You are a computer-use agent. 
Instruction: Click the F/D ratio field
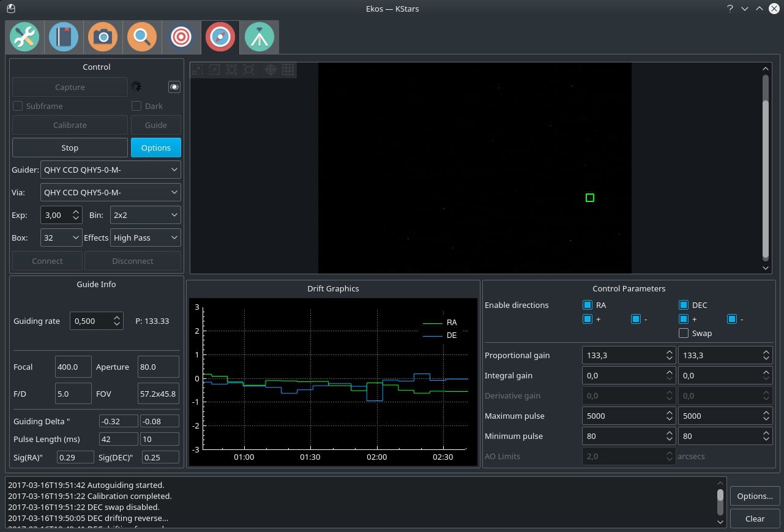click(x=73, y=394)
